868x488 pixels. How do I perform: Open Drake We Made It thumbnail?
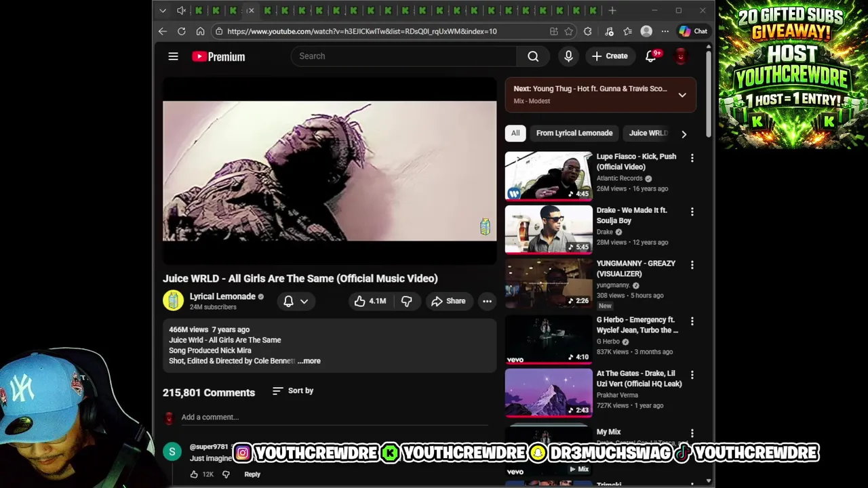pyautogui.click(x=549, y=230)
